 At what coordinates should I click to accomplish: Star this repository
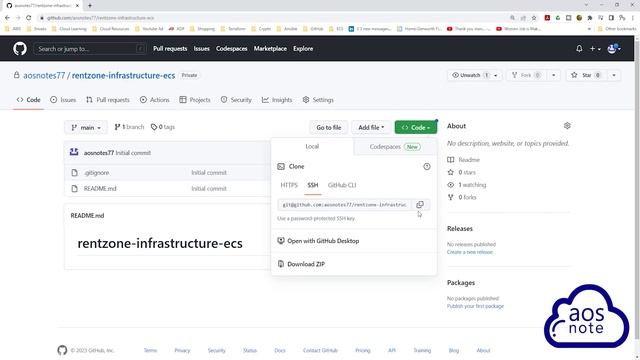(x=586, y=76)
